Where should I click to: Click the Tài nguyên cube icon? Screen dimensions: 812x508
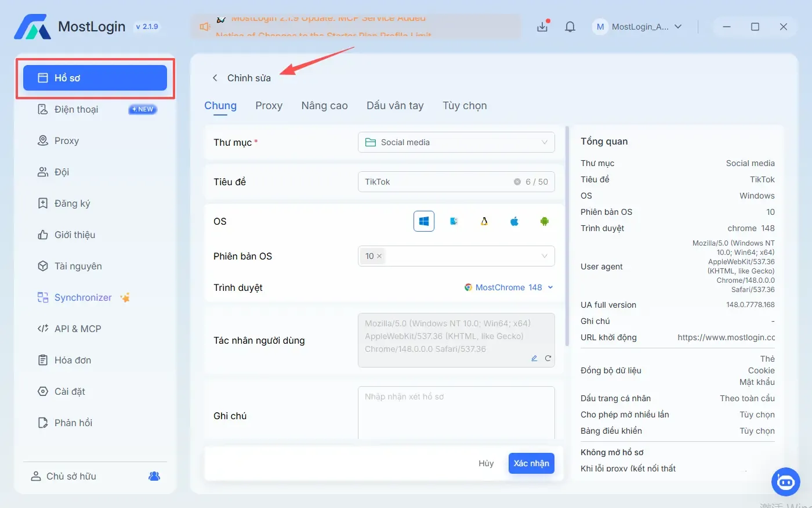pos(43,266)
